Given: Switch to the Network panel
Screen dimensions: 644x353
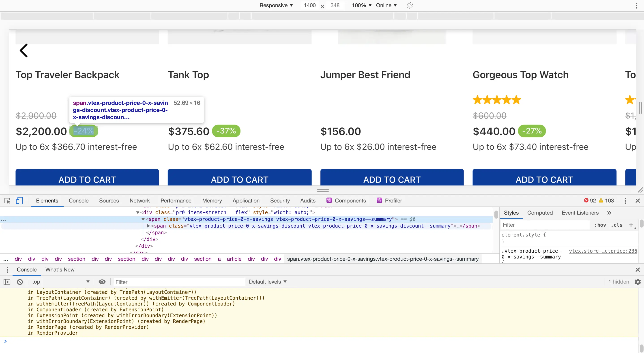Looking at the screenshot, I should pos(140,200).
